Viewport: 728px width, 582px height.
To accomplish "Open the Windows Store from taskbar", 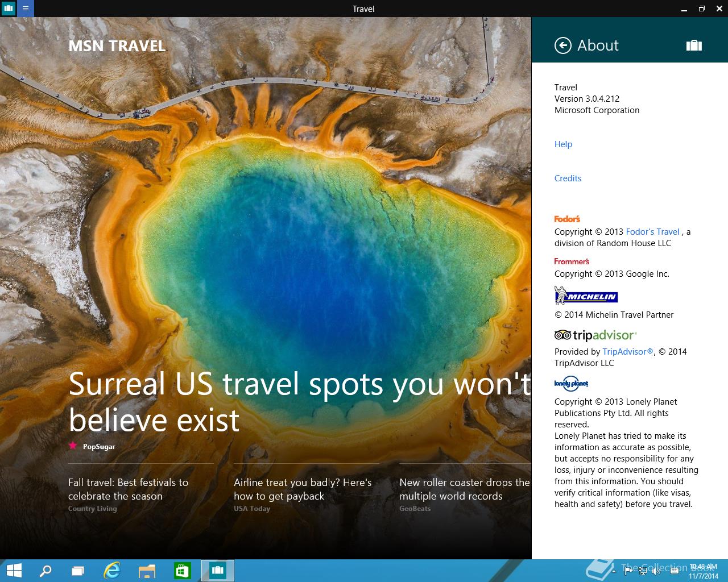I will pyautogui.click(x=182, y=571).
